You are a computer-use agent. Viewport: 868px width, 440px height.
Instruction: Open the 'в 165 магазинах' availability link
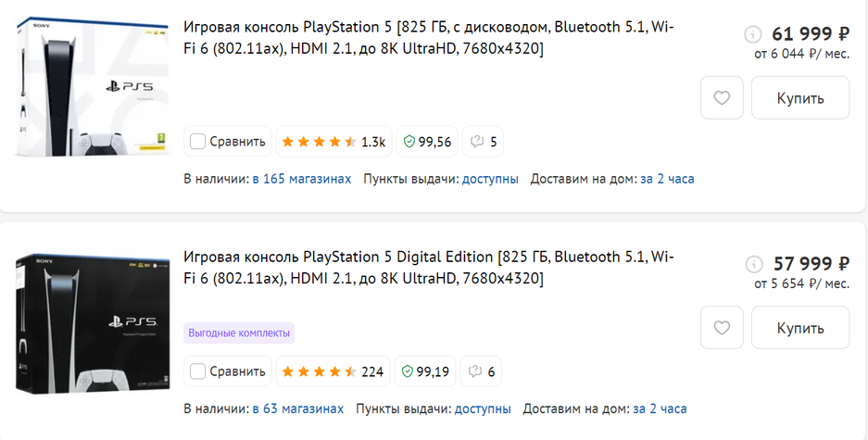click(301, 179)
